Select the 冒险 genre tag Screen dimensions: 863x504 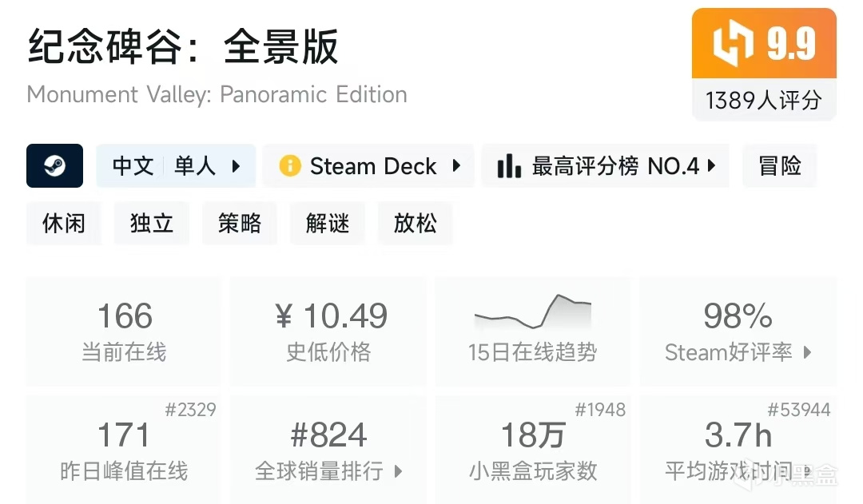coord(779,166)
